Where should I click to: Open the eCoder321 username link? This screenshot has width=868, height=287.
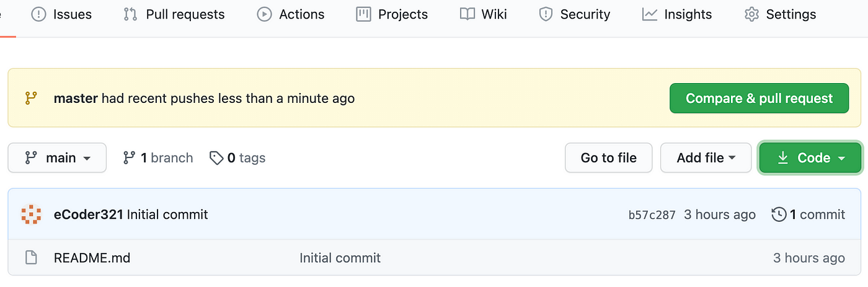[x=89, y=215]
